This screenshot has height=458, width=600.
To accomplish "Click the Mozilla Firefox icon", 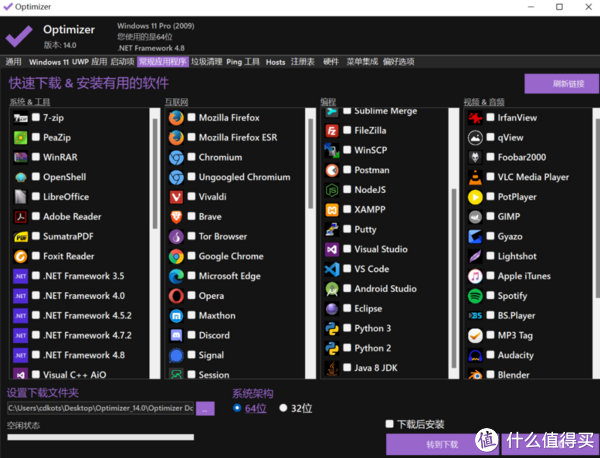I will click(176, 118).
